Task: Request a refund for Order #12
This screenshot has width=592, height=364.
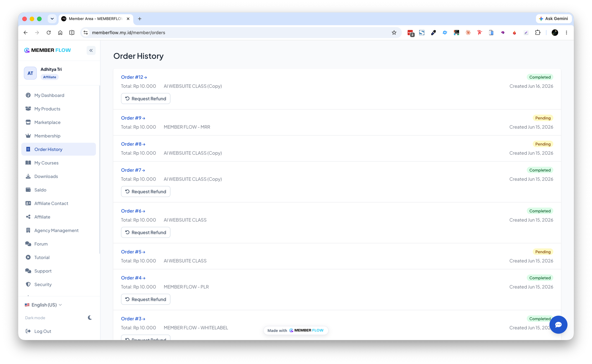Action: coord(145,98)
